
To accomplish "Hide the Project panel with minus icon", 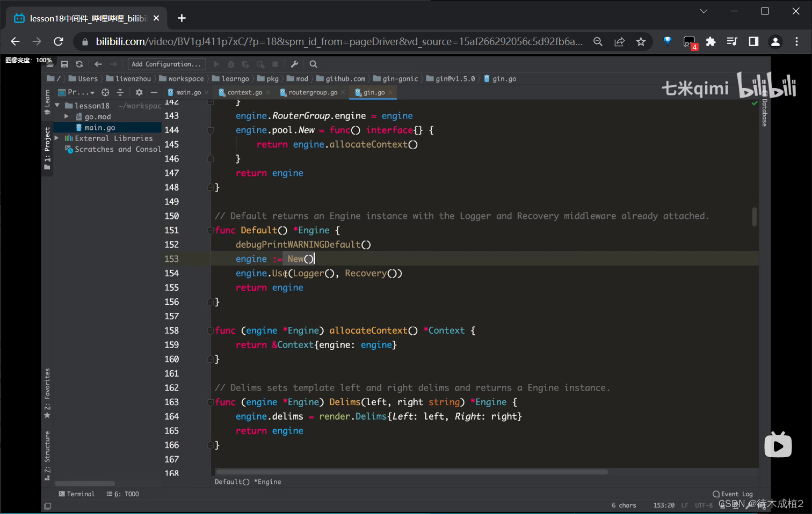I will (x=154, y=92).
